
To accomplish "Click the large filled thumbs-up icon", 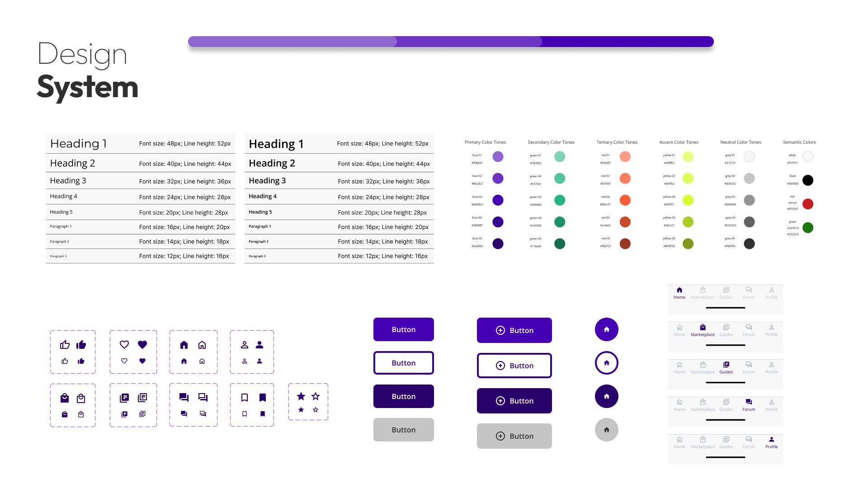I will 81,345.
